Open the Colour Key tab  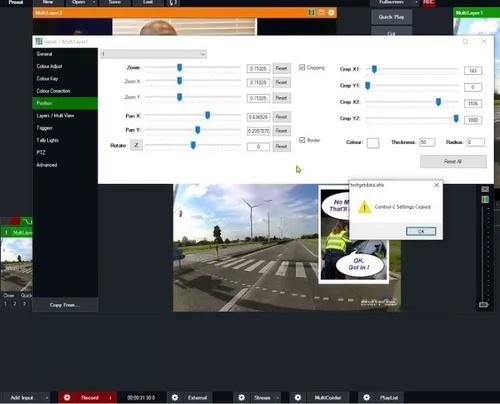tap(47, 79)
